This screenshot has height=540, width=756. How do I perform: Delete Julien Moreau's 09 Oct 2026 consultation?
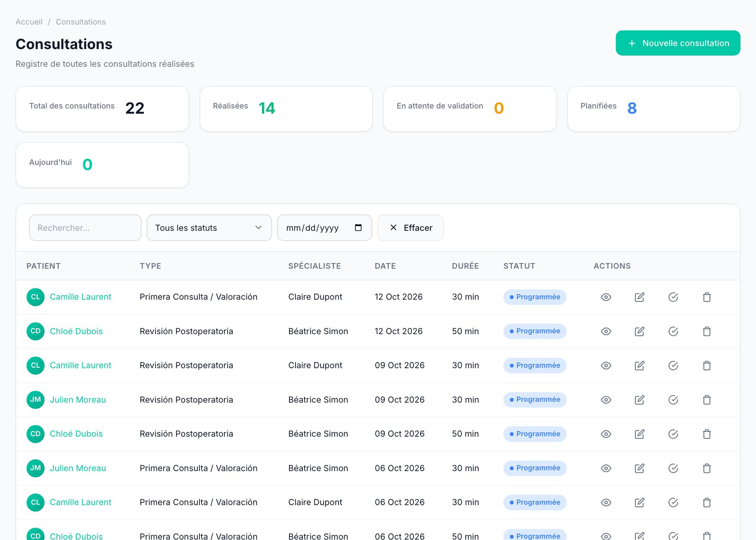(x=706, y=400)
